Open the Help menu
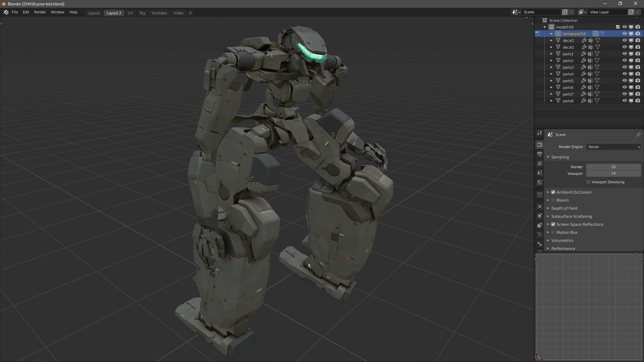The width and height of the screenshot is (644, 362). pos(73,12)
